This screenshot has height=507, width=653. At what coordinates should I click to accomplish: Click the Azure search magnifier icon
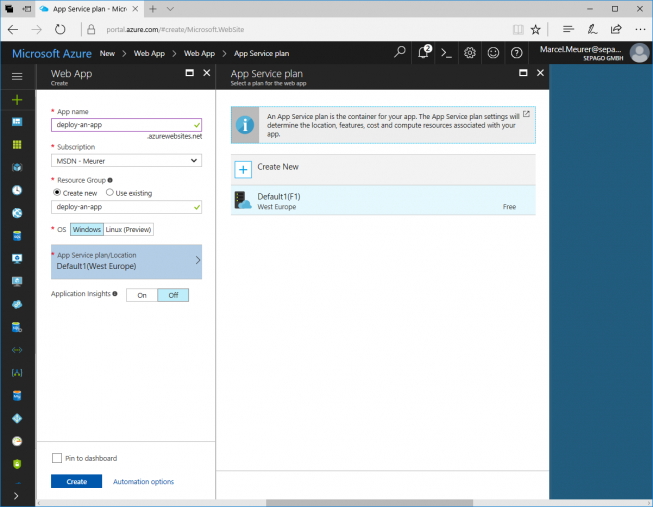click(400, 52)
